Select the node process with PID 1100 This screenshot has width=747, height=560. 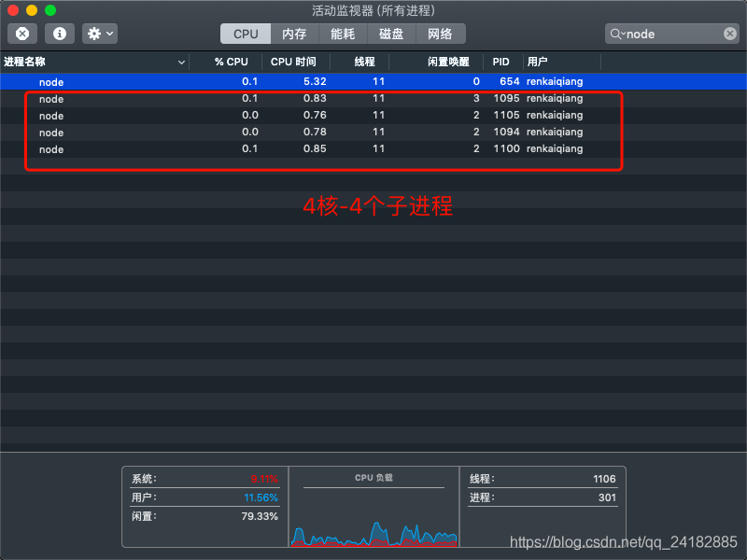(x=373, y=148)
